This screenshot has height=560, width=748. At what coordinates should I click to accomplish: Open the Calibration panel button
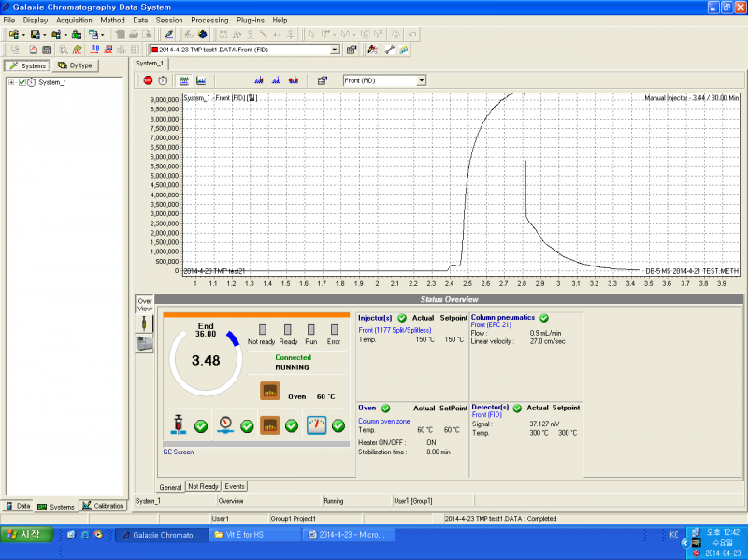103,506
